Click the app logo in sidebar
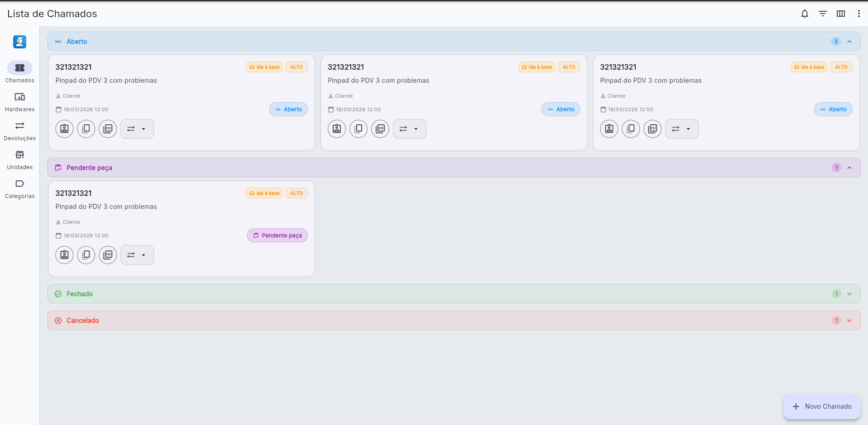Viewport: 868px width, 425px height. click(19, 42)
